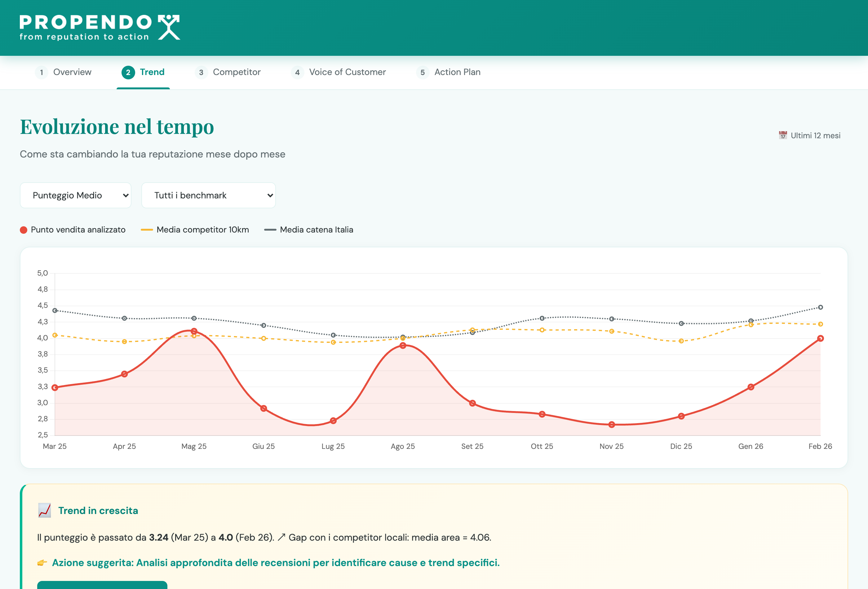
Task: Click yellow competitor point at Mar 25
Action: point(55,335)
